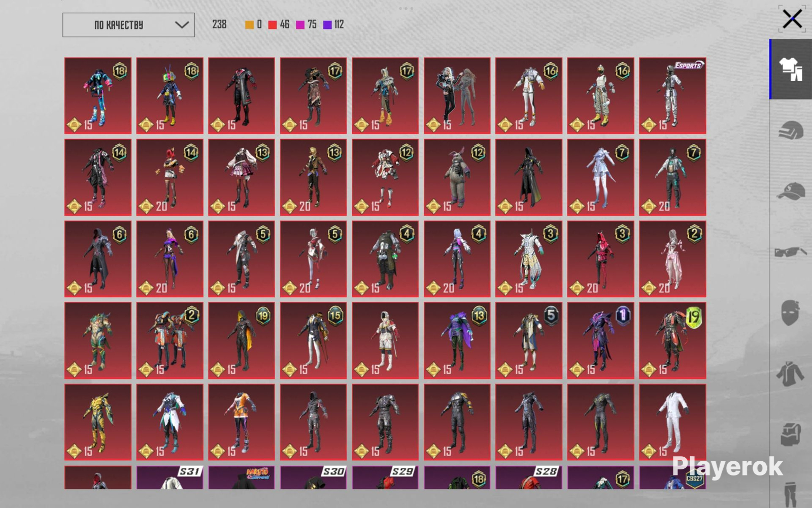Select the purple outfit with badge 1
812x508 pixels.
pyautogui.click(x=601, y=341)
